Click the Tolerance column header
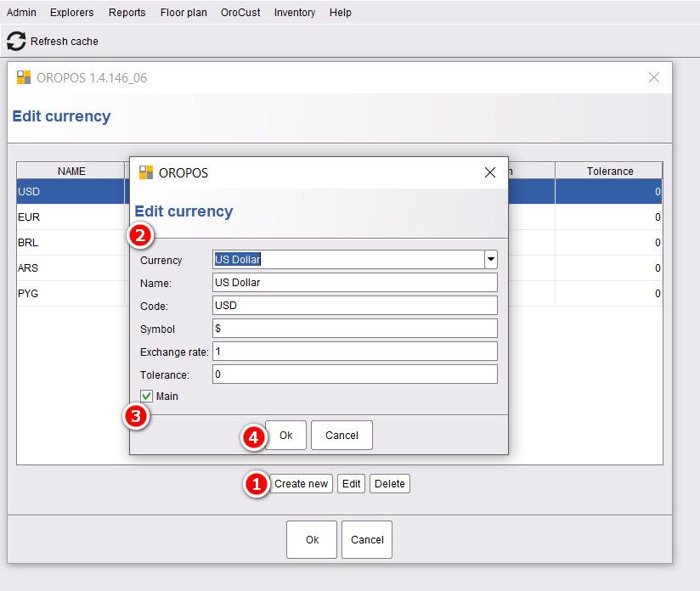 [x=609, y=171]
